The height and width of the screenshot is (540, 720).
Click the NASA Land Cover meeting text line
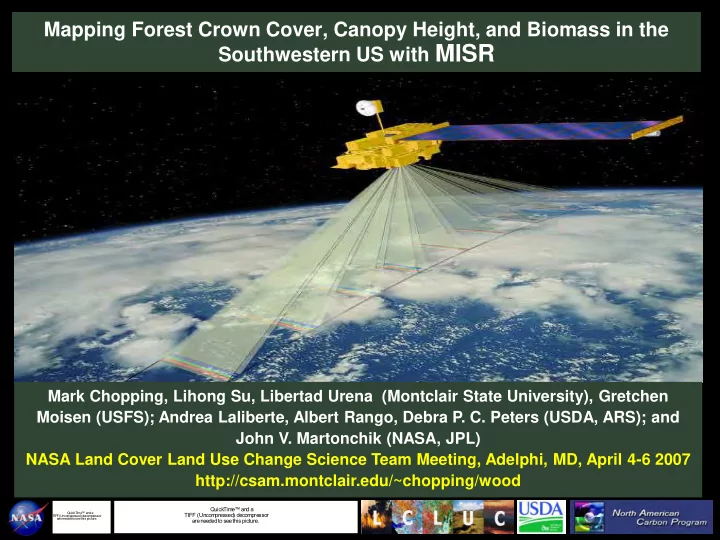coord(358,459)
